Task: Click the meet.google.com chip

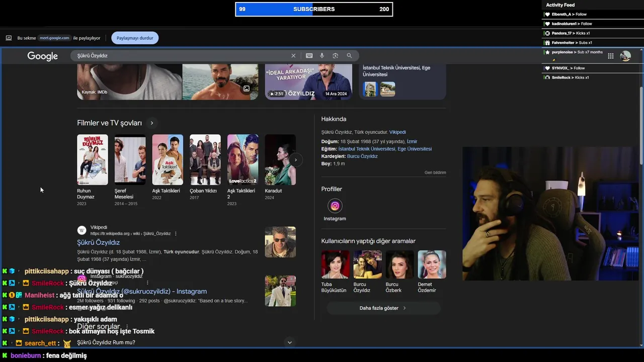Action: tap(55, 38)
